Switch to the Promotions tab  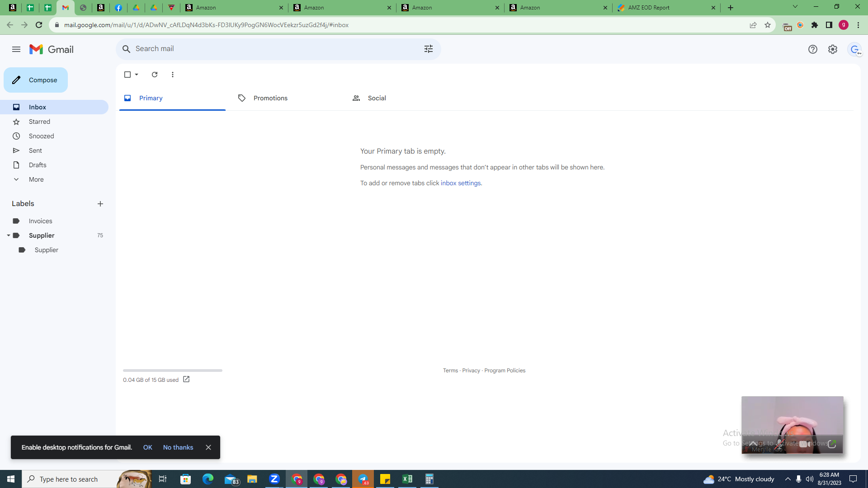click(x=286, y=98)
